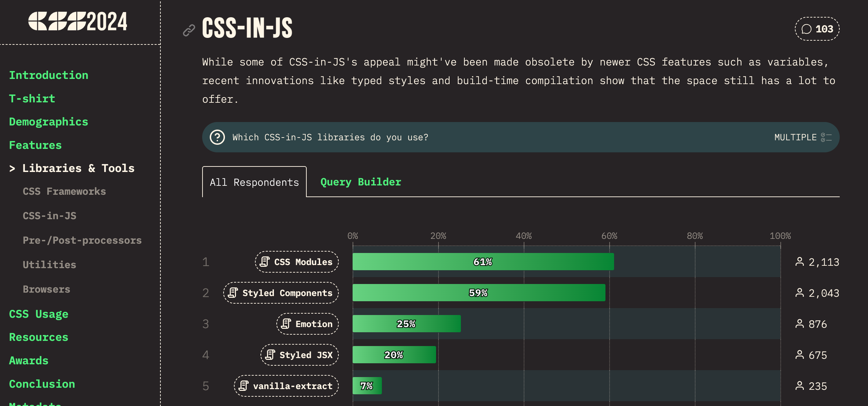Click the State of CSS 2024 logo

click(78, 21)
